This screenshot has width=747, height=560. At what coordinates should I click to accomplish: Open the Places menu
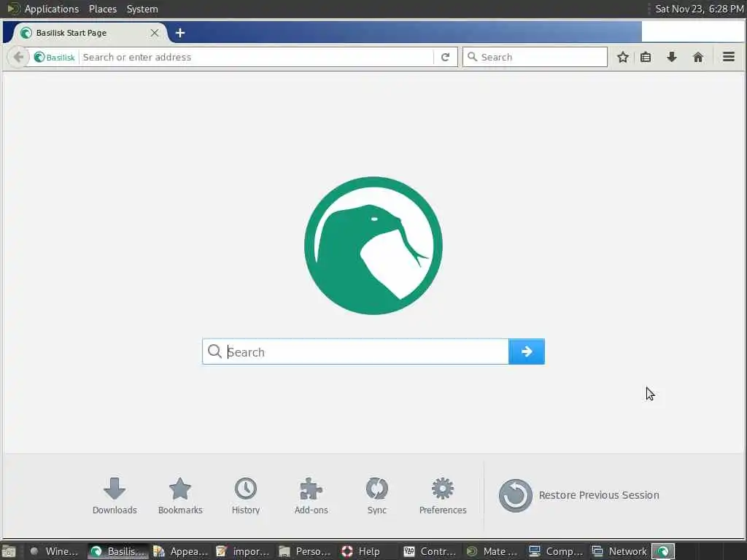point(103,9)
